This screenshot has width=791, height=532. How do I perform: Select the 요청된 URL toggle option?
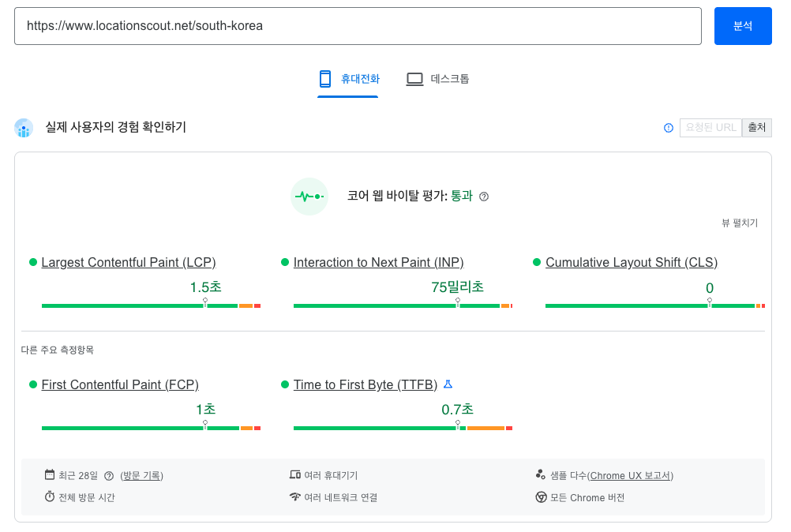point(710,128)
